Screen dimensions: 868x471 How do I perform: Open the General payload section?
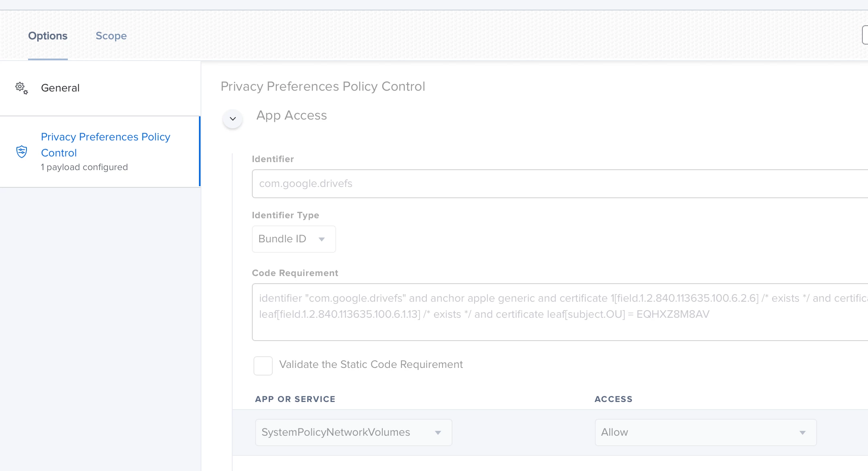pos(60,88)
